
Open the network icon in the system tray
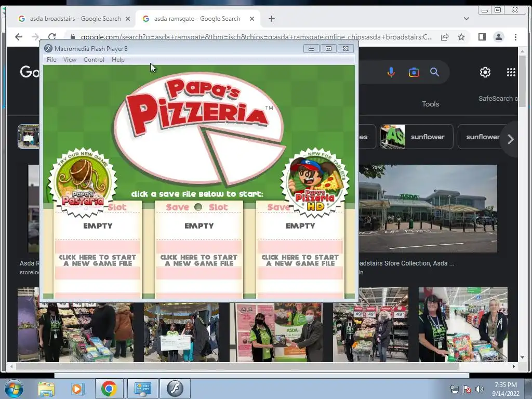click(454, 389)
